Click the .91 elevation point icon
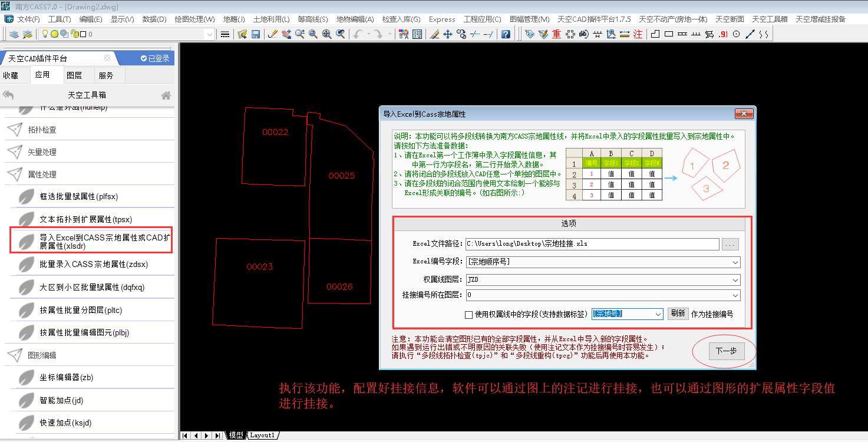Screen dimensions: 868x442 tap(723, 34)
